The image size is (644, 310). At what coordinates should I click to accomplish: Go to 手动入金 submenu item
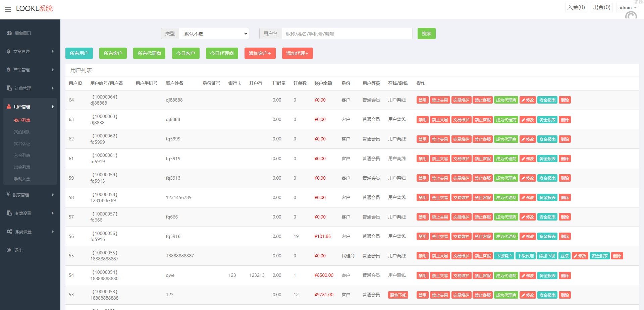(22, 179)
